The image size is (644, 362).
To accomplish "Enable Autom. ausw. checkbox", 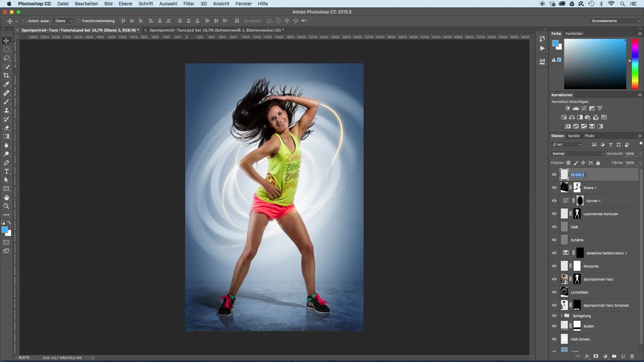I will [25, 21].
